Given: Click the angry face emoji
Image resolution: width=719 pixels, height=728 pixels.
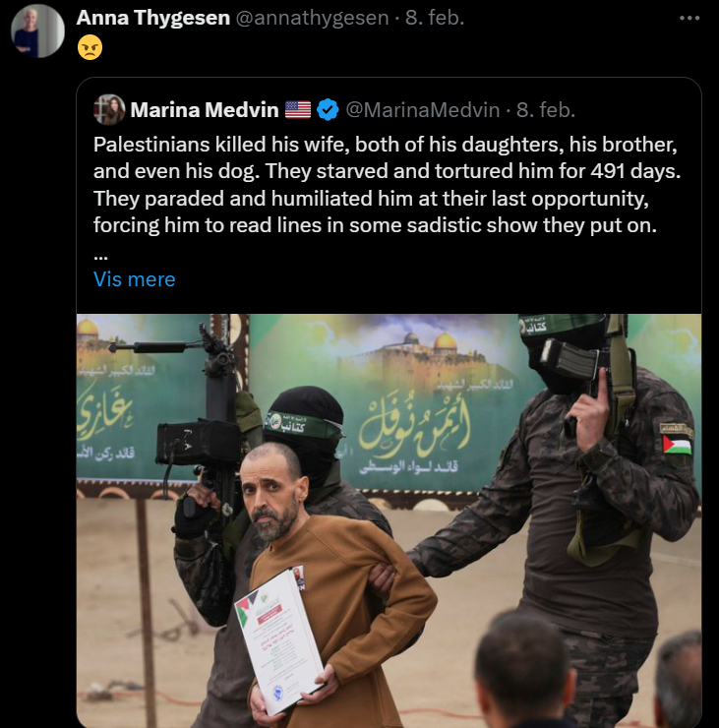Looking at the screenshot, I should pos(90,47).
